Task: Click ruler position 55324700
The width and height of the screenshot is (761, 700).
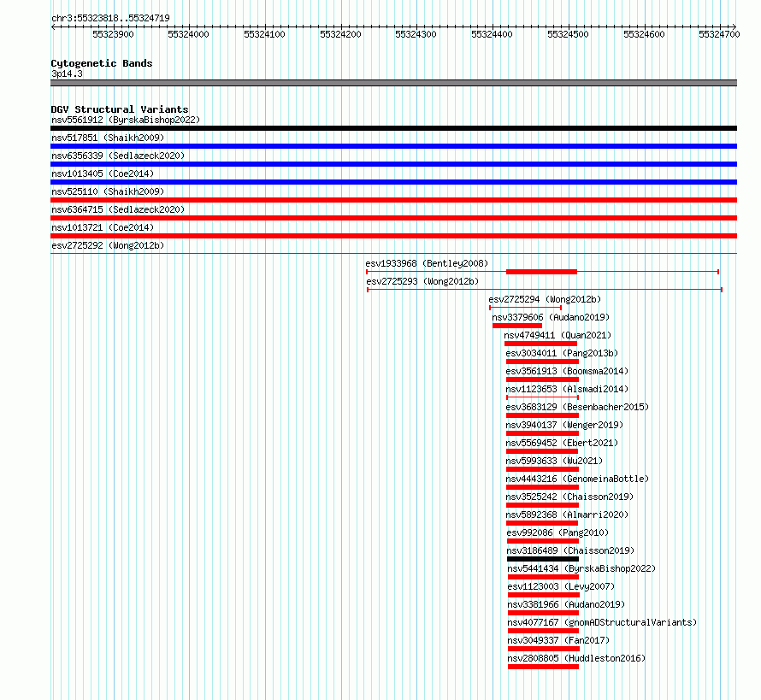Action: [719, 34]
